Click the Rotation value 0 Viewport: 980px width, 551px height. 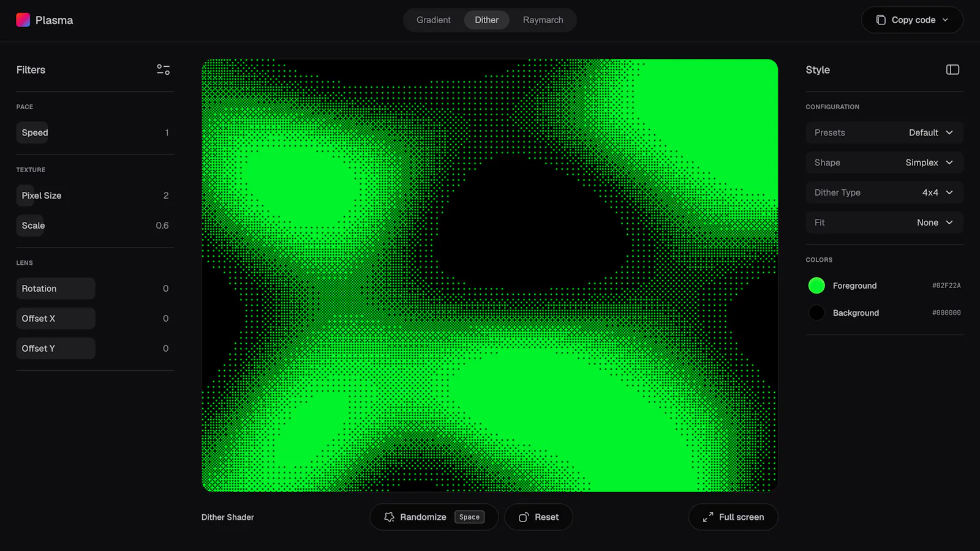(165, 289)
